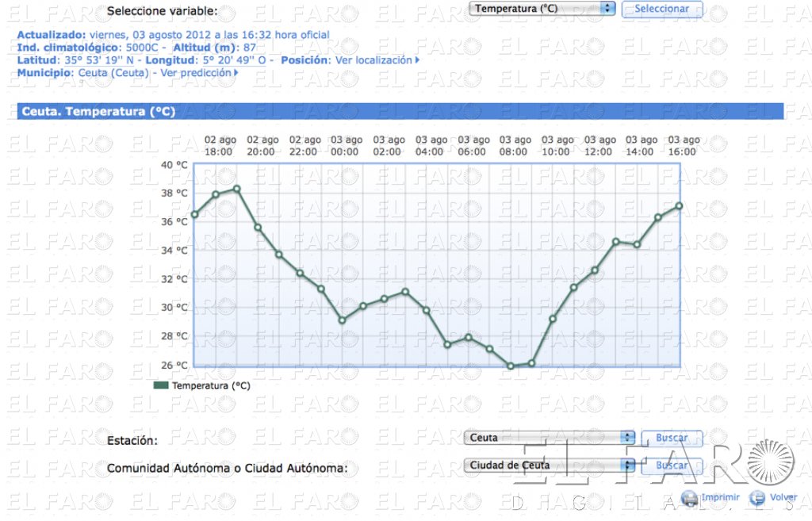The image size is (812, 521).
Task: Click the Comunidad Autónoma o Ciudad Autónoma label
Action: click(x=228, y=468)
